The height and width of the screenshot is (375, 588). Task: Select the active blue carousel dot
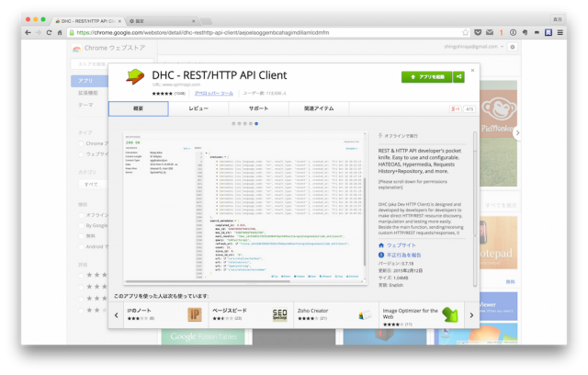tap(256, 124)
